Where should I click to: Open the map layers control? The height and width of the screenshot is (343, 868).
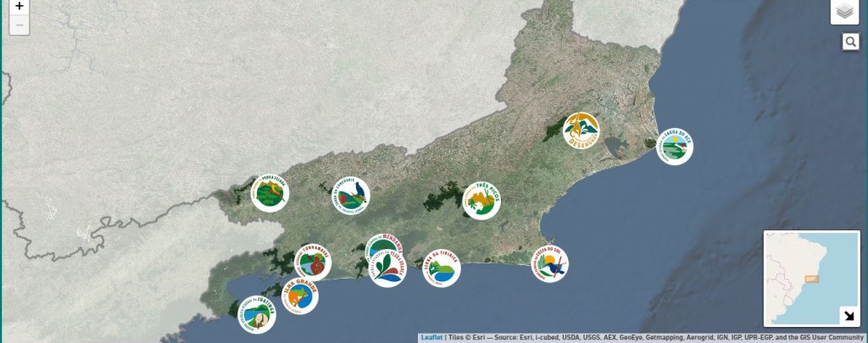point(844,11)
